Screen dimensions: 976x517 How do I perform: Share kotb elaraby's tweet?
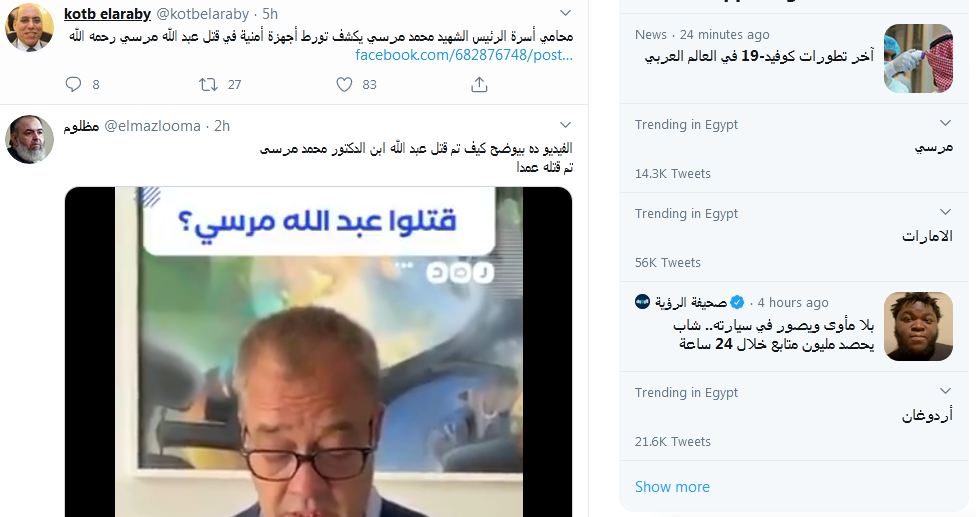[479, 84]
